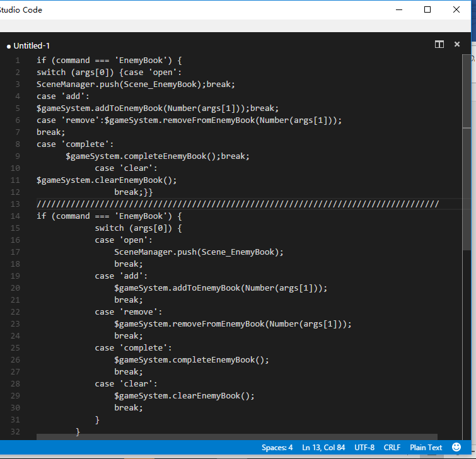Click "case 'open':" on line 16

pos(124,240)
